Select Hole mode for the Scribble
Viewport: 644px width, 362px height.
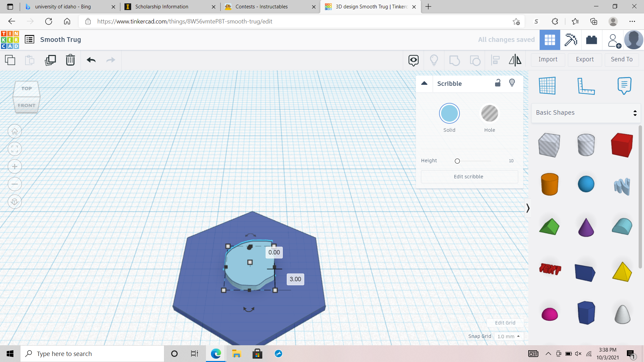(490, 113)
